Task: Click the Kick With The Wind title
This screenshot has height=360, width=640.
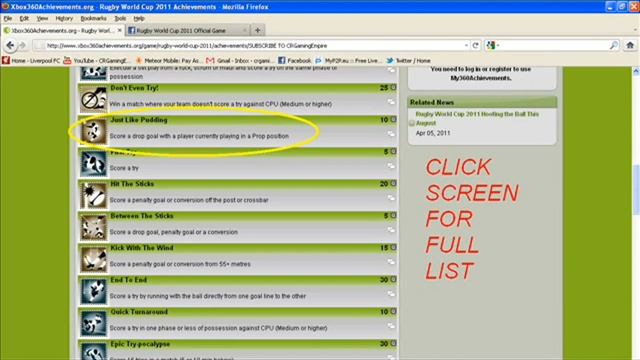Action: pyautogui.click(x=142, y=248)
